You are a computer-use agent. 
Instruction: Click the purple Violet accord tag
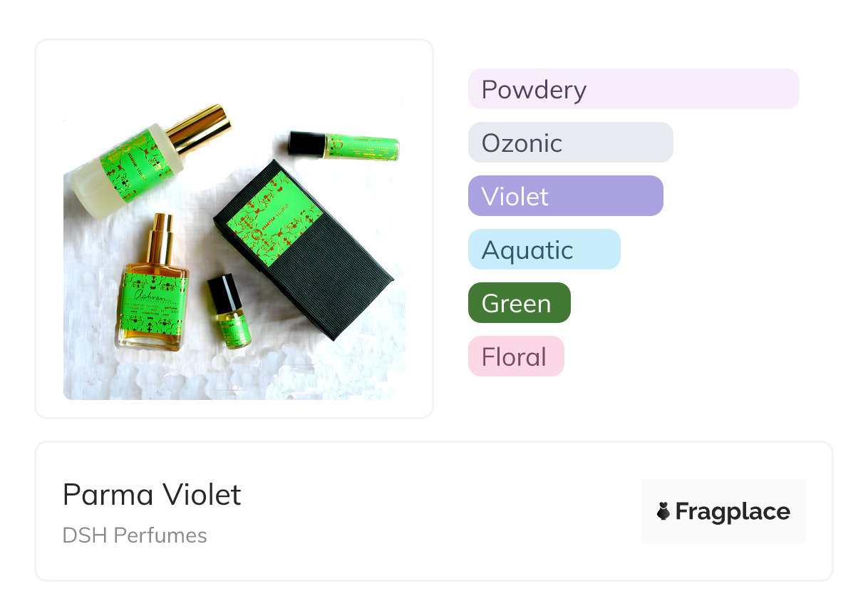565,196
